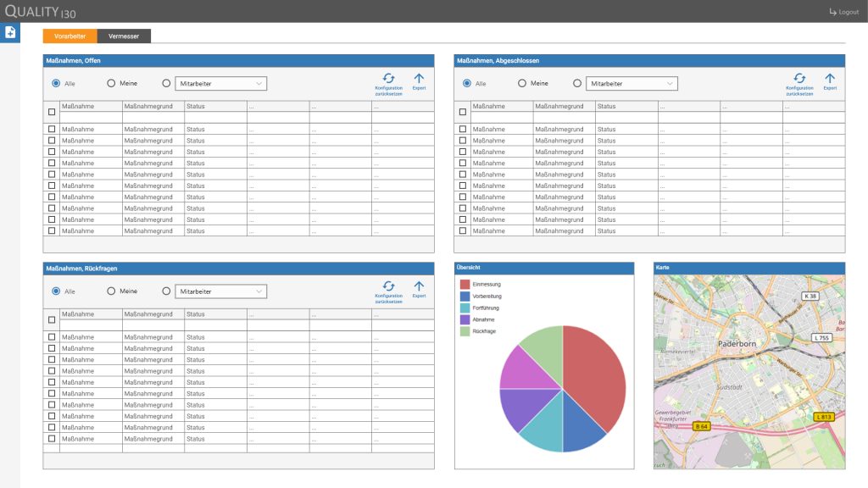Reset configuration in Maßnahmen, Rückfragen panel
868x488 pixels.
(x=388, y=286)
